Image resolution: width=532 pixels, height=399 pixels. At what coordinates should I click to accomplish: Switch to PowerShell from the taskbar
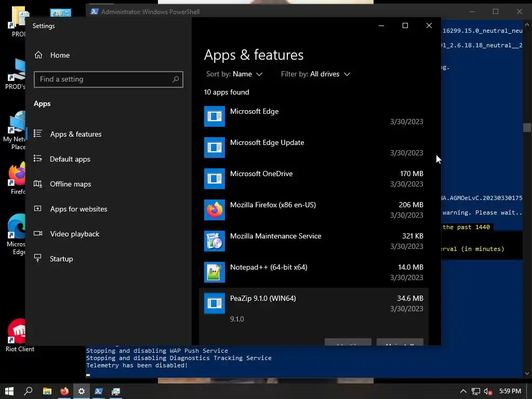point(99,391)
